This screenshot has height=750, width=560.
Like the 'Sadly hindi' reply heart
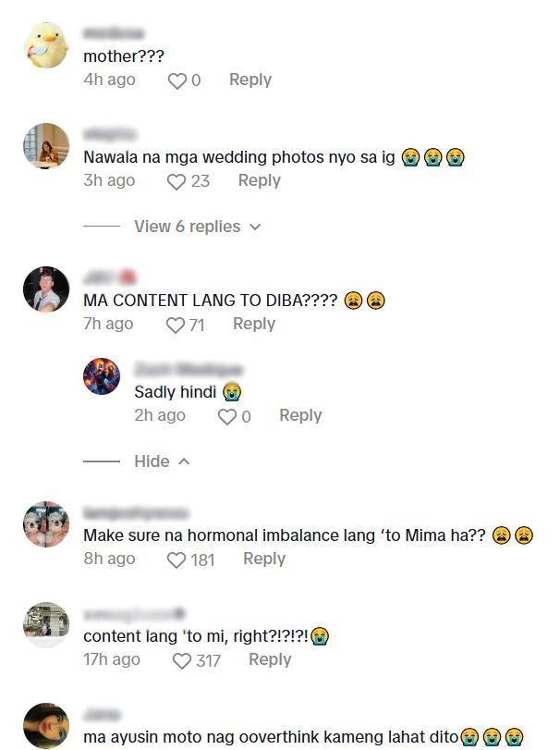click(227, 416)
